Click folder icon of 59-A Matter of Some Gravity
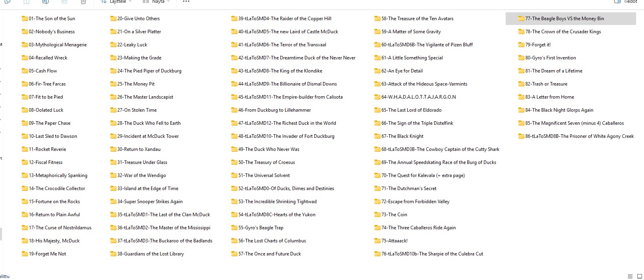644x280 pixels. point(378,32)
